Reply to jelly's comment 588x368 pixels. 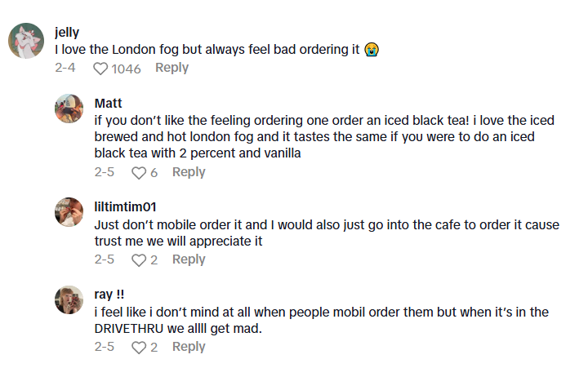(171, 68)
